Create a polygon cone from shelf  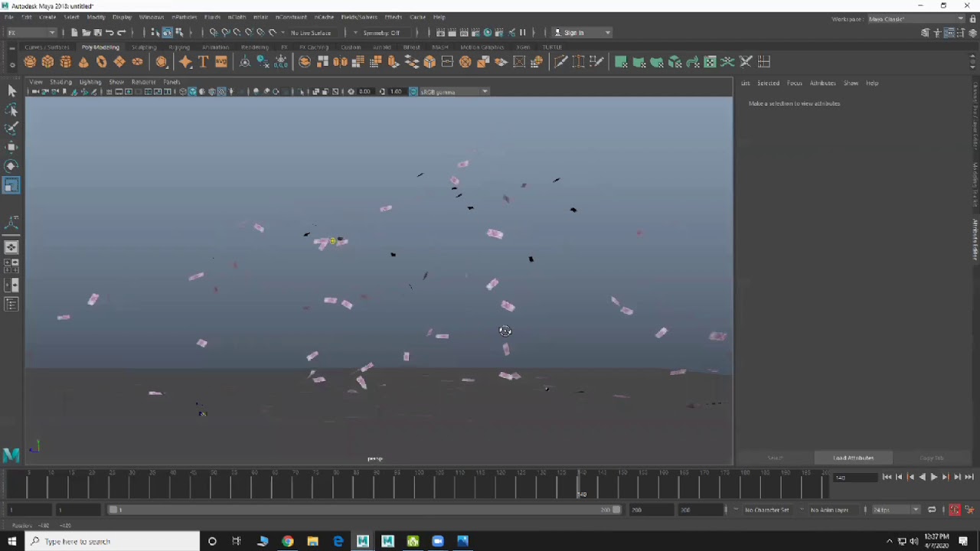click(83, 62)
